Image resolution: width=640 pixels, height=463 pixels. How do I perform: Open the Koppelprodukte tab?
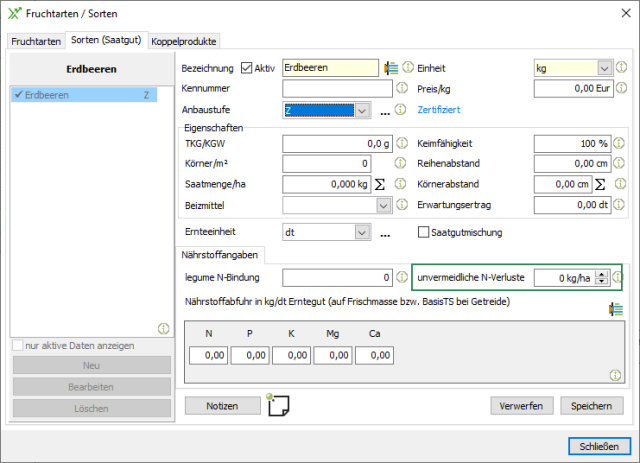click(x=184, y=41)
